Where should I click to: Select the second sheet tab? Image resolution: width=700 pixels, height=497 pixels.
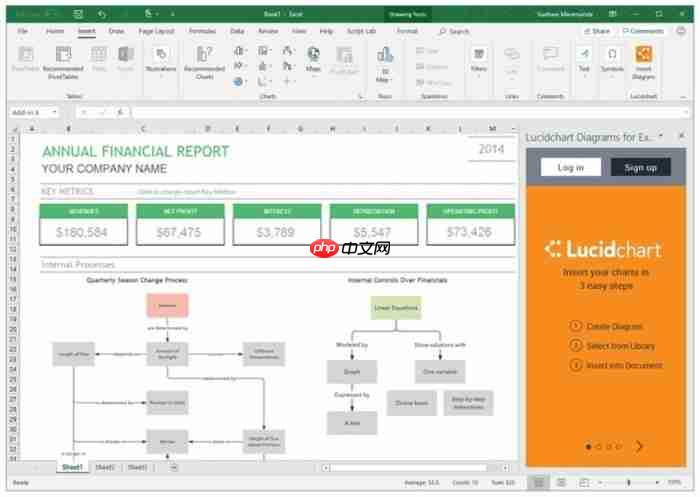[105, 467]
